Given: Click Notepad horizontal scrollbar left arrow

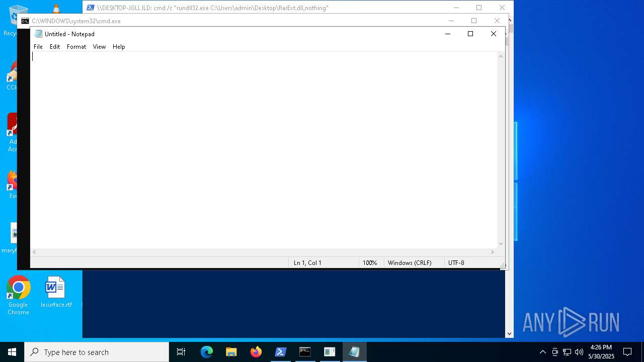Looking at the screenshot, I should tap(34, 252).
